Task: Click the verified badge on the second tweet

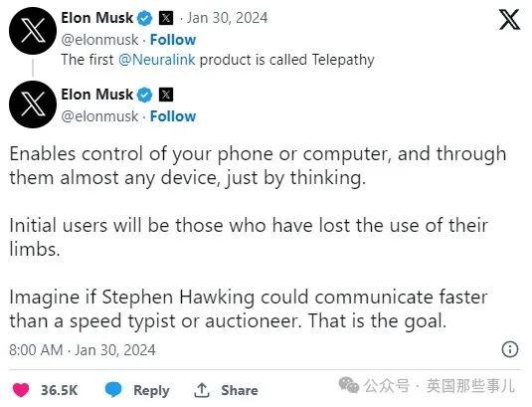Action: [x=145, y=95]
